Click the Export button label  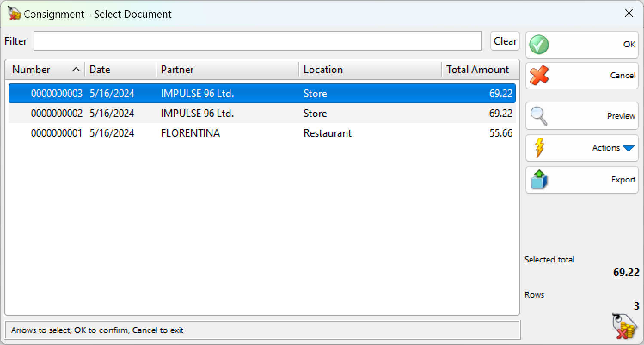(623, 180)
